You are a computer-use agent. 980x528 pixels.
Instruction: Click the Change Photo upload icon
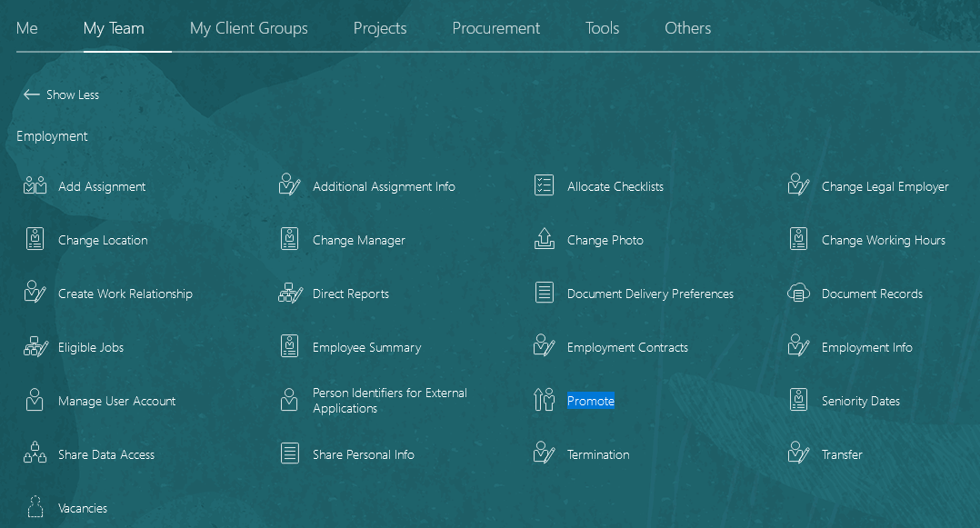point(544,239)
